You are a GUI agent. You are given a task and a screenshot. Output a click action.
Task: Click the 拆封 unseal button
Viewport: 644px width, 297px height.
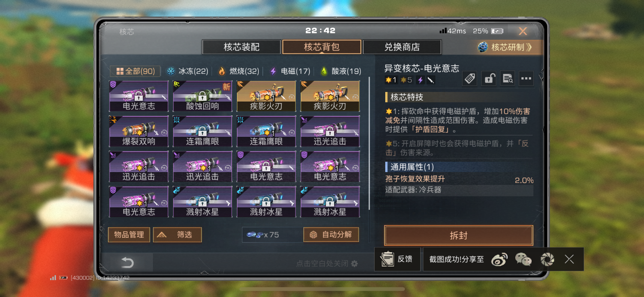(x=459, y=236)
